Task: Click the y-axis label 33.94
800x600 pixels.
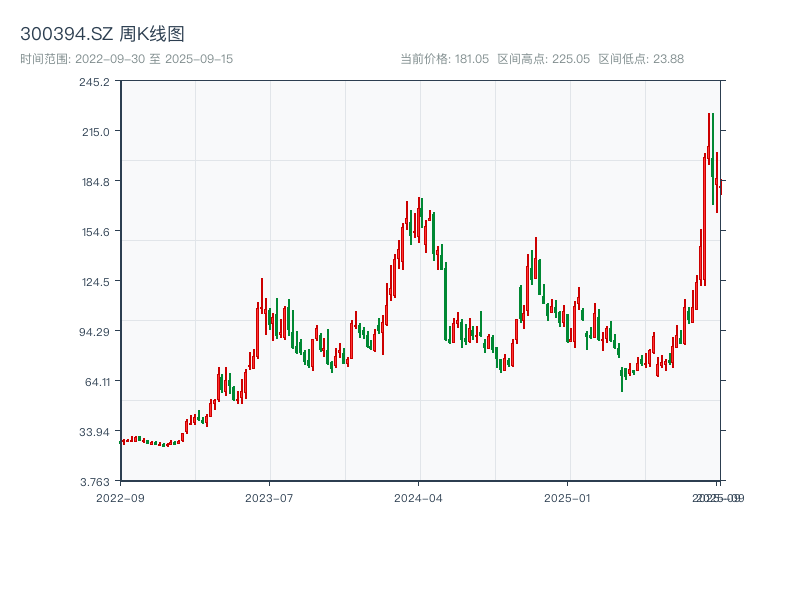Action: 94,432
